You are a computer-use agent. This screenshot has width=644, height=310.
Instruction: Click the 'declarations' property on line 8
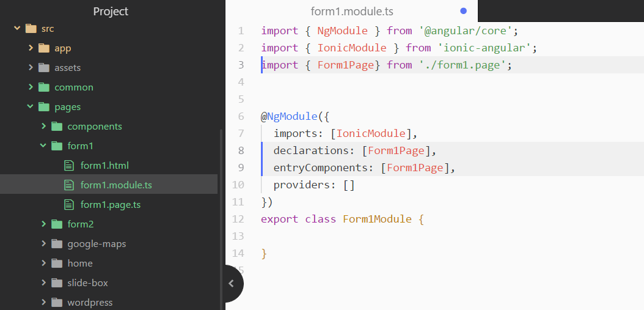click(x=311, y=150)
